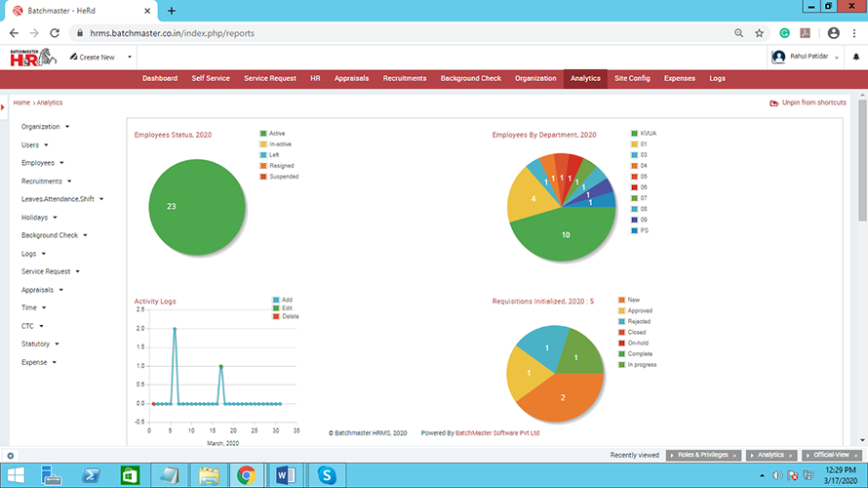
Task: Click the Batchmaster HRMS logo
Action: coord(24,57)
